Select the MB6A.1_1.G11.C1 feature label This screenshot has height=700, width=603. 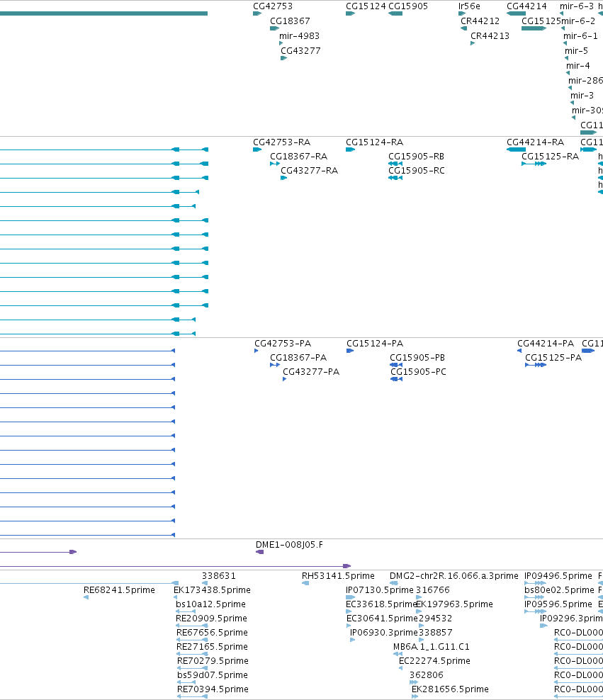431,648
